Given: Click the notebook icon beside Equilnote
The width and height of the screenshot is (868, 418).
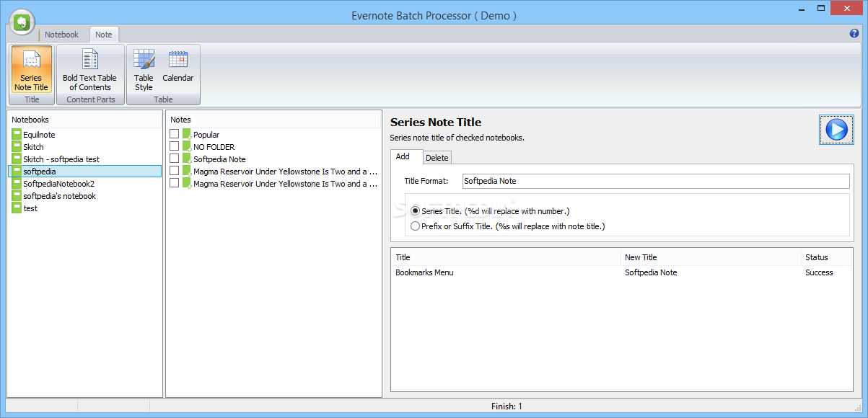Looking at the screenshot, I should coord(17,135).
